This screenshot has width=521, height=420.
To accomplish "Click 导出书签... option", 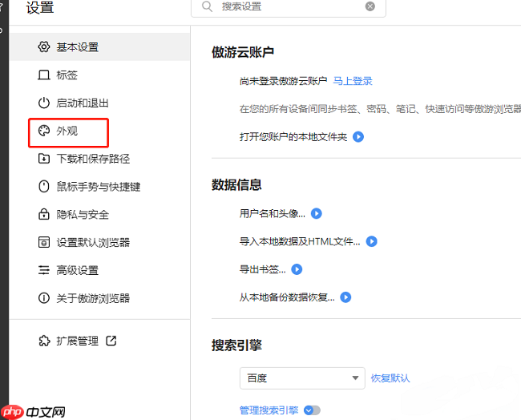I will (x=262, y=269).
